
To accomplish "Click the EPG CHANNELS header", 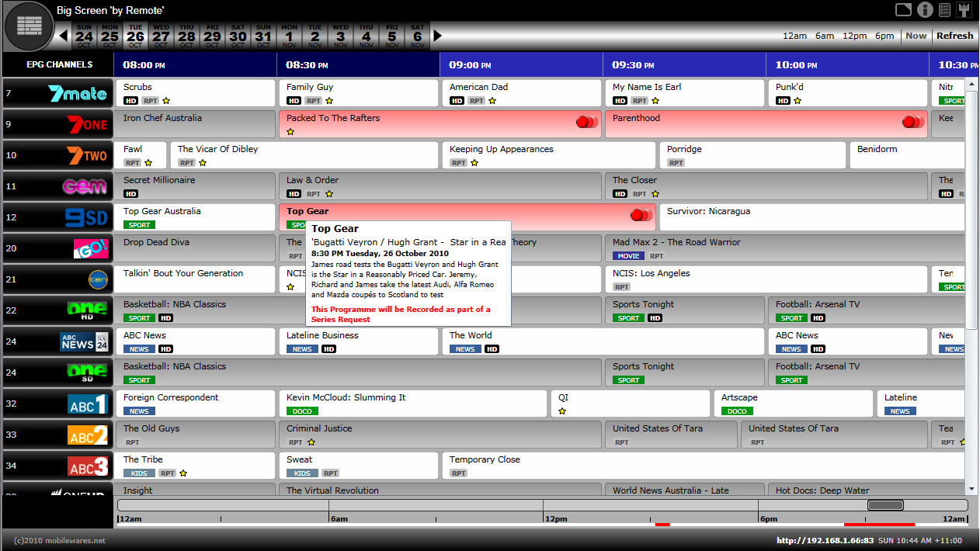I will (59, 64).
